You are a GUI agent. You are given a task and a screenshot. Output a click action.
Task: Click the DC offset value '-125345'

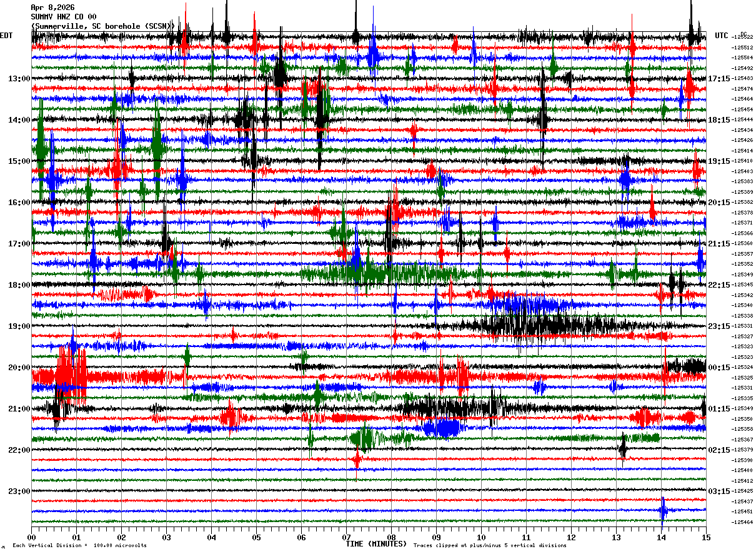[x=742, y=285]
